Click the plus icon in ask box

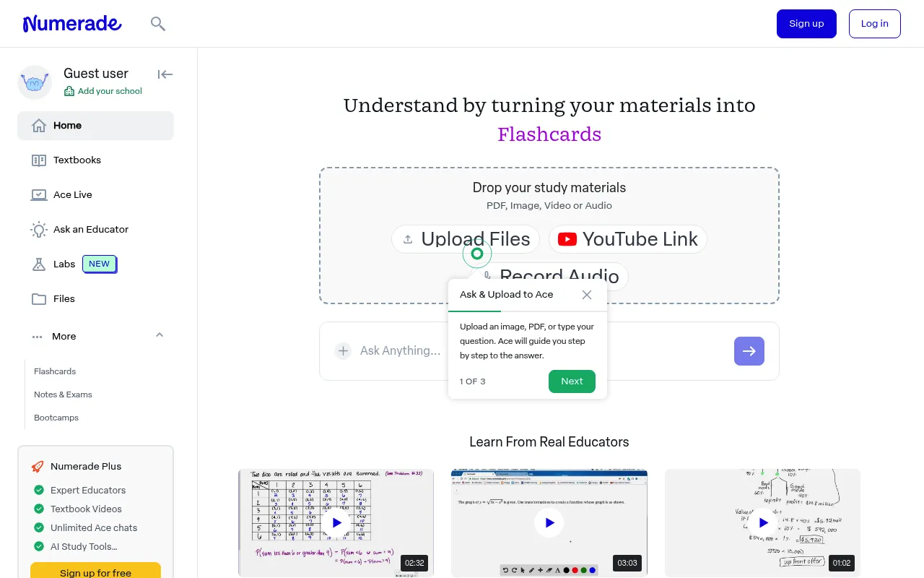tap(343, 351)
